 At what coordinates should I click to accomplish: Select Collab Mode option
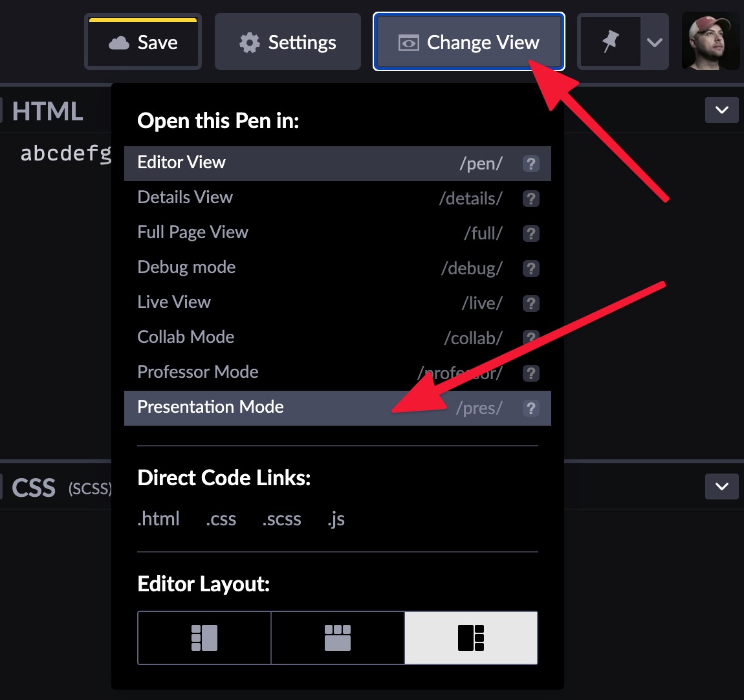337,338
